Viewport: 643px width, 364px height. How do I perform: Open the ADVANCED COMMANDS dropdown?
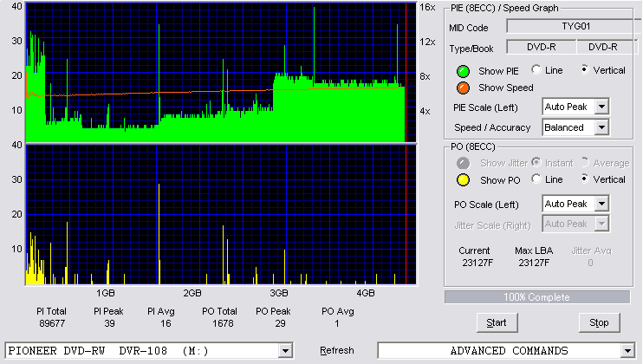pyautogui.click(x=627, y=351)
